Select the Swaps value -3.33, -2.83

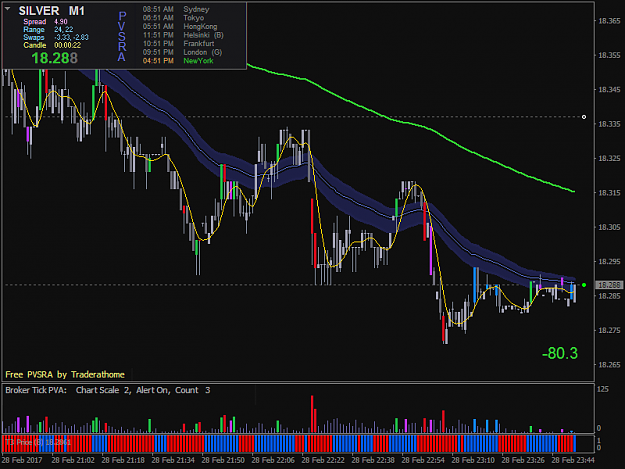tap(71, 37)
